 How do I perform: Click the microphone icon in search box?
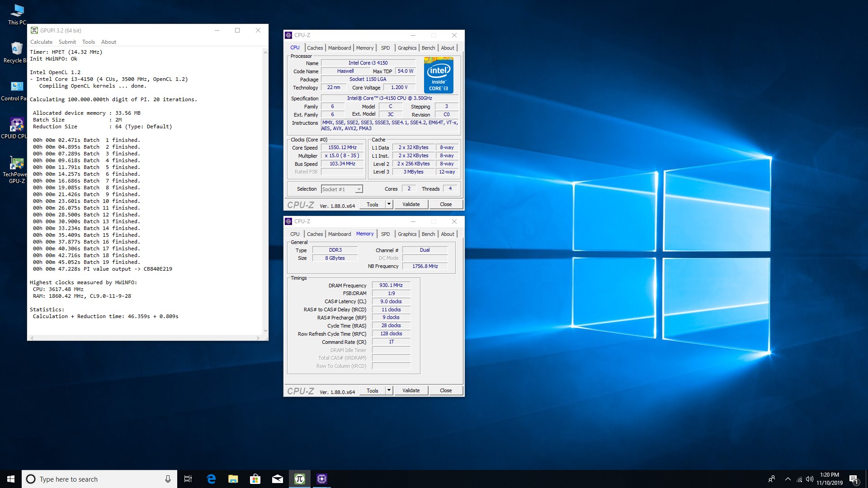coord(168,479)
